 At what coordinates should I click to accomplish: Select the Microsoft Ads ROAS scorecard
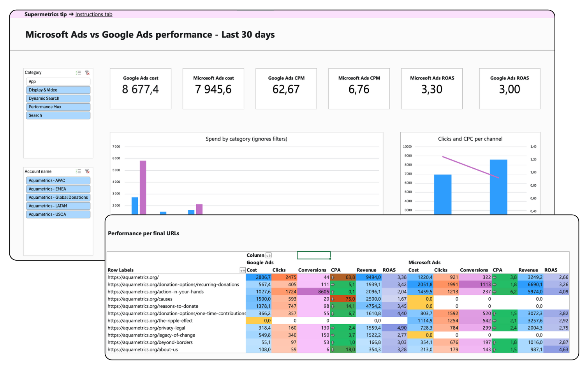click(x=431, y=88)
